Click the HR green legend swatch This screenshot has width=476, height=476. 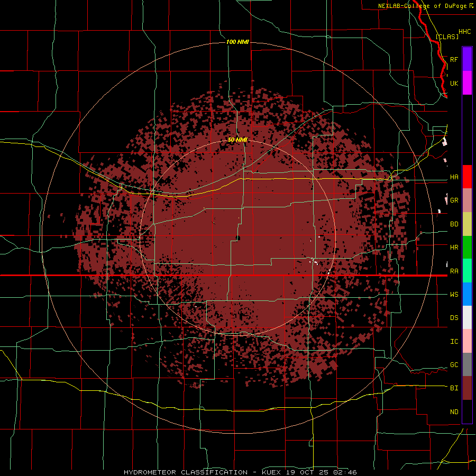467,248
